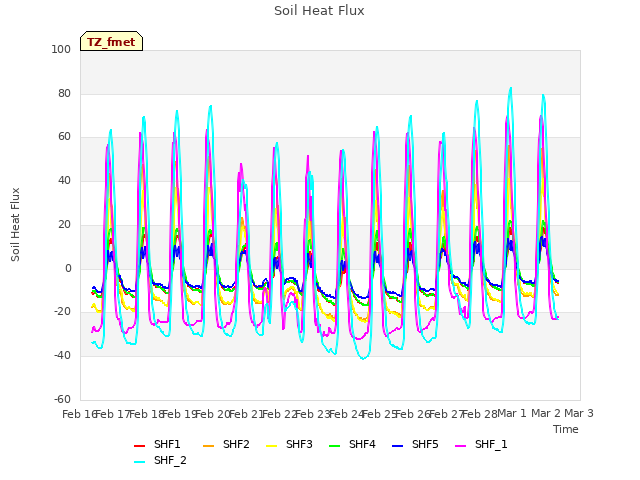640x480 pixels.
Task: Click the 20 y-axis tick label
Action: (x=64, y=224)
